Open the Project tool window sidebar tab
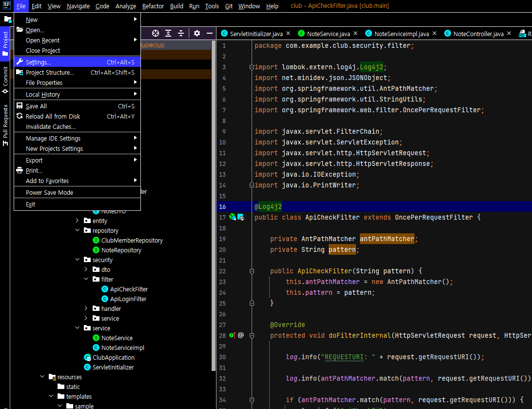 click(x=5, y=43)
